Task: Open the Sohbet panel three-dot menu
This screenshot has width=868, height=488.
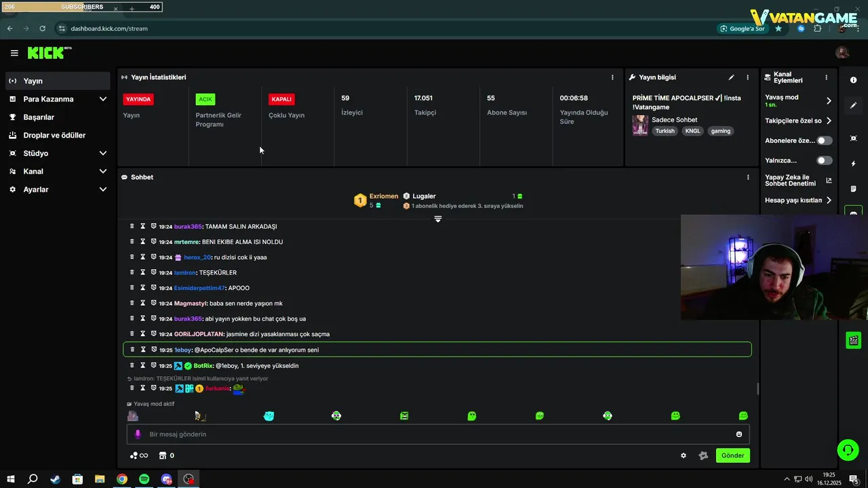Action: tap(748, 177)
